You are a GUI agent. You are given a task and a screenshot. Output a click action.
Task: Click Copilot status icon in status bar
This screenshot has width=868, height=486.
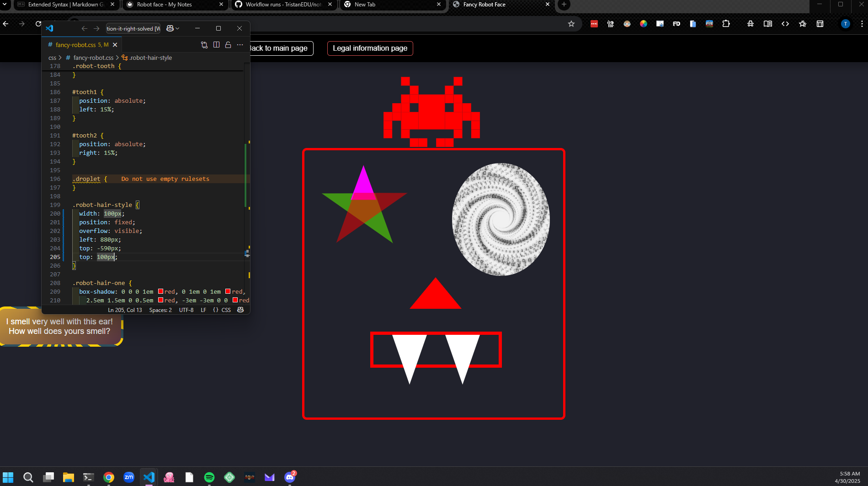240,310
